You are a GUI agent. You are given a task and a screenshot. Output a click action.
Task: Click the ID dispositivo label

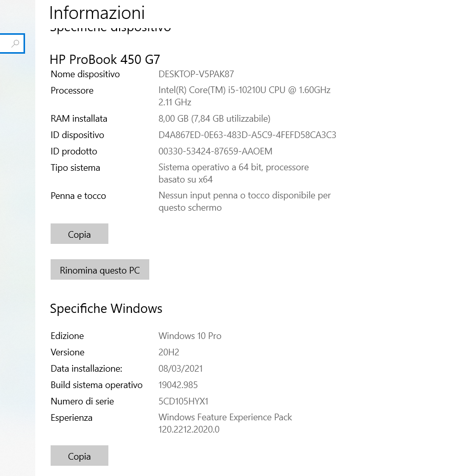[77, 135]
